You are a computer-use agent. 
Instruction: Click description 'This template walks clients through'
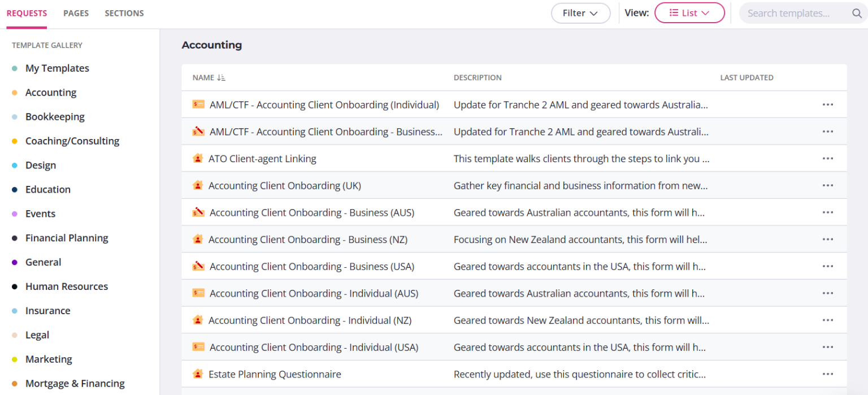(581, 159)
